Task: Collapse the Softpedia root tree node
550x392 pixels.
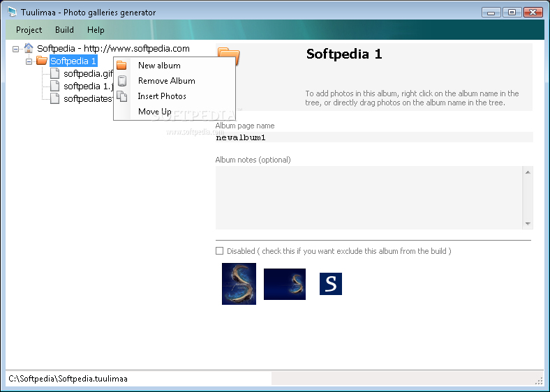Action: click(15, 49)
